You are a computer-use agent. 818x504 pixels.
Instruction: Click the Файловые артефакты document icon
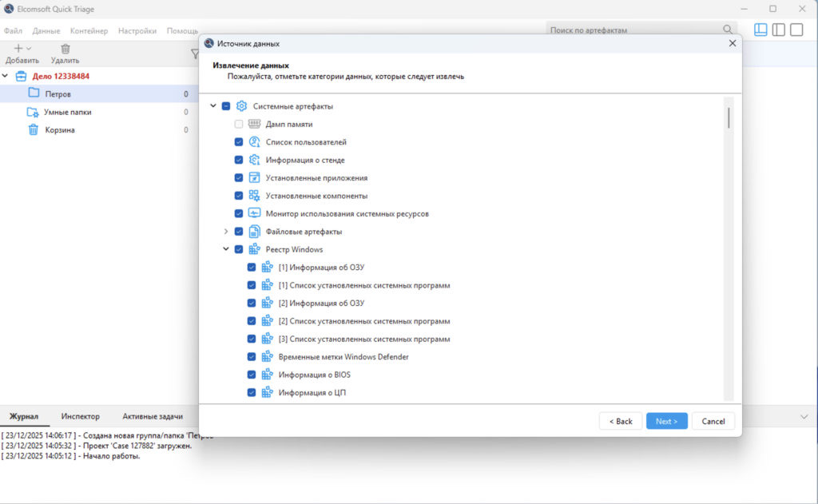point(254,231)
